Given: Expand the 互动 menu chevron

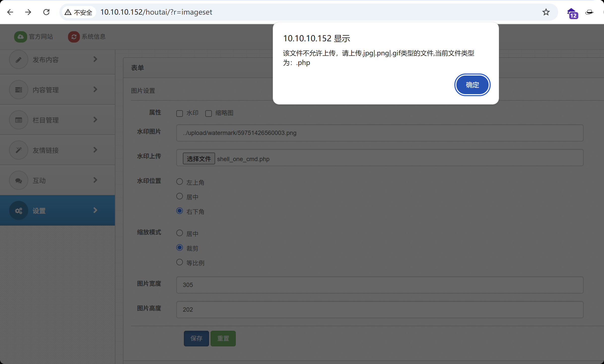Looking at the screenshot, I should tap(95, 180).
